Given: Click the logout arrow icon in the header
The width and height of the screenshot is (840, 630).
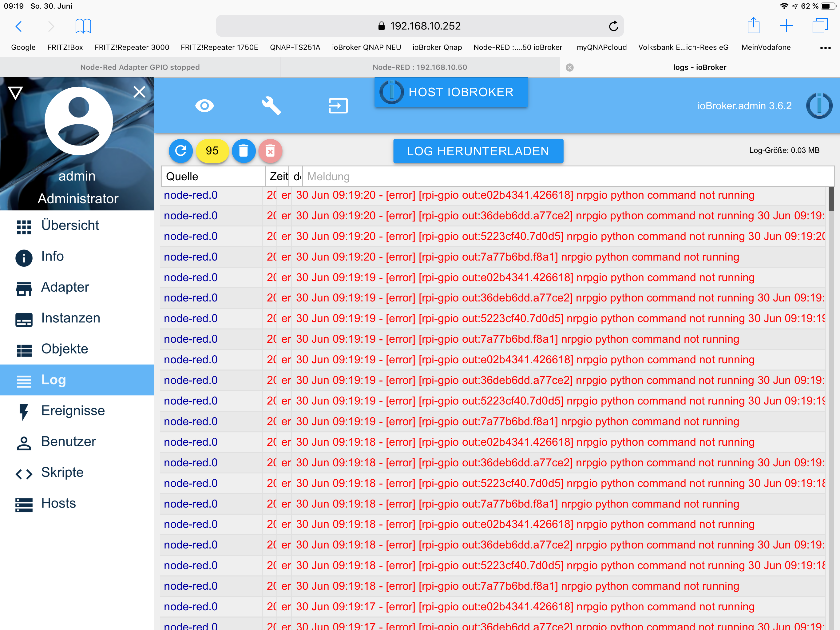Looking at the screenshot, I should tap(338, 106).
